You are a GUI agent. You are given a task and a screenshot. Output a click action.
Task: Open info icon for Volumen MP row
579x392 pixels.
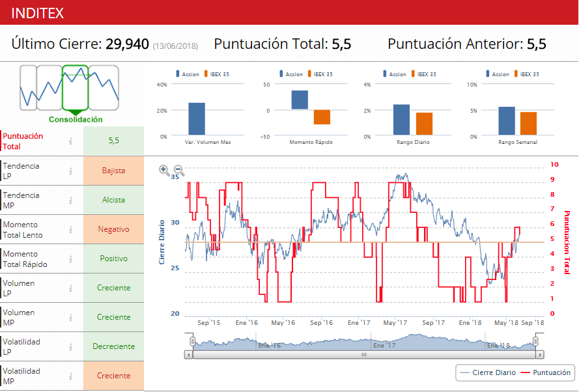(70, 317)
